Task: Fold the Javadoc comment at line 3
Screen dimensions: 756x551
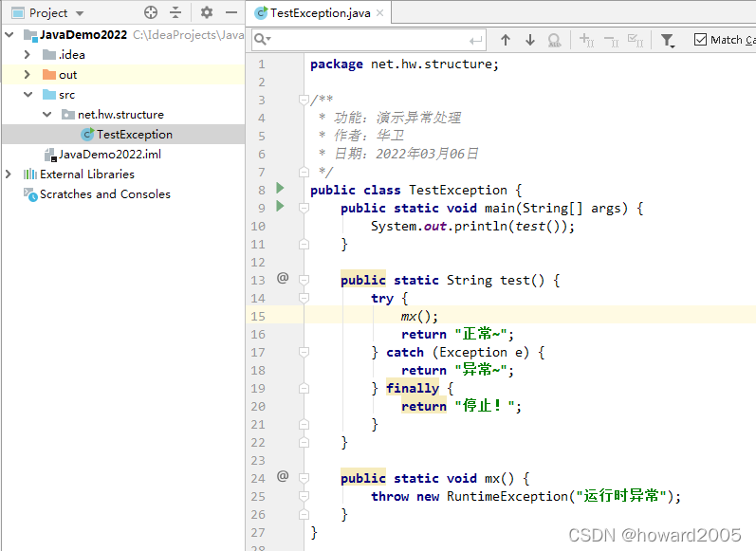Action: (x=304, y=100)
